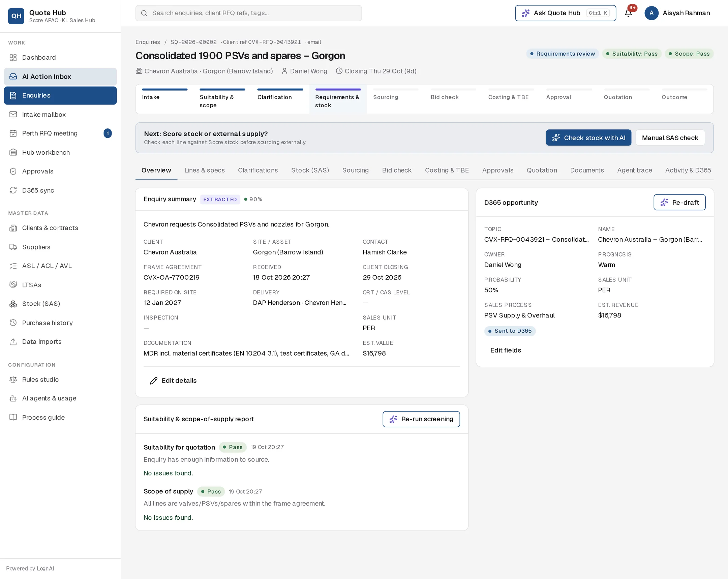Open the Intake mailbox

click(60, 115)
